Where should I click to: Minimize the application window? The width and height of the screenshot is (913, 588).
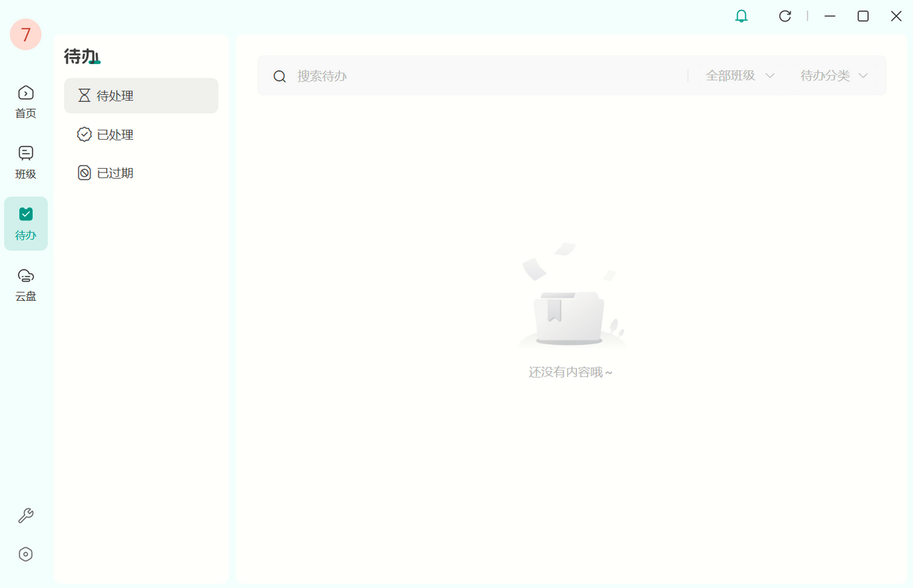coord(830,16)
